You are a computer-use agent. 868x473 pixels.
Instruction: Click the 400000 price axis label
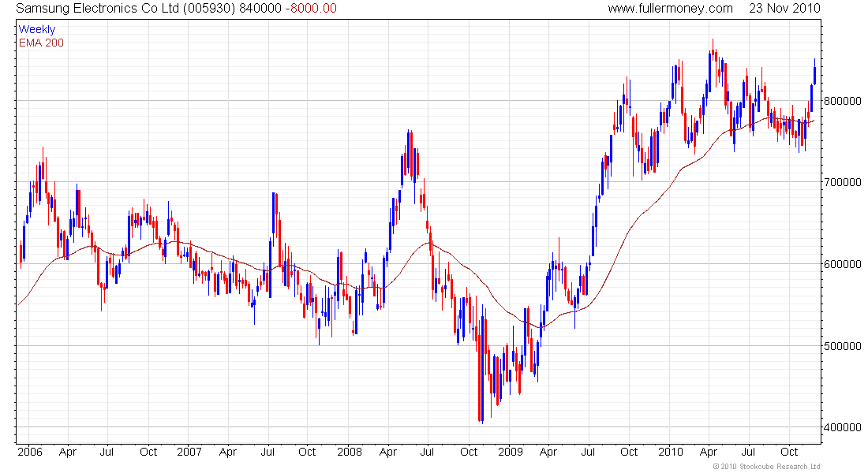tap(843, 427)
